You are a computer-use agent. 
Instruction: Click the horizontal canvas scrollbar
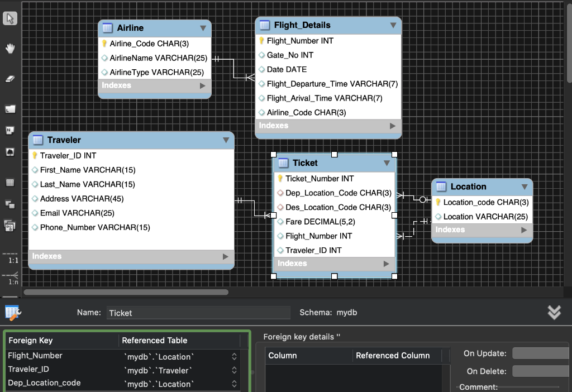[126, 292]
